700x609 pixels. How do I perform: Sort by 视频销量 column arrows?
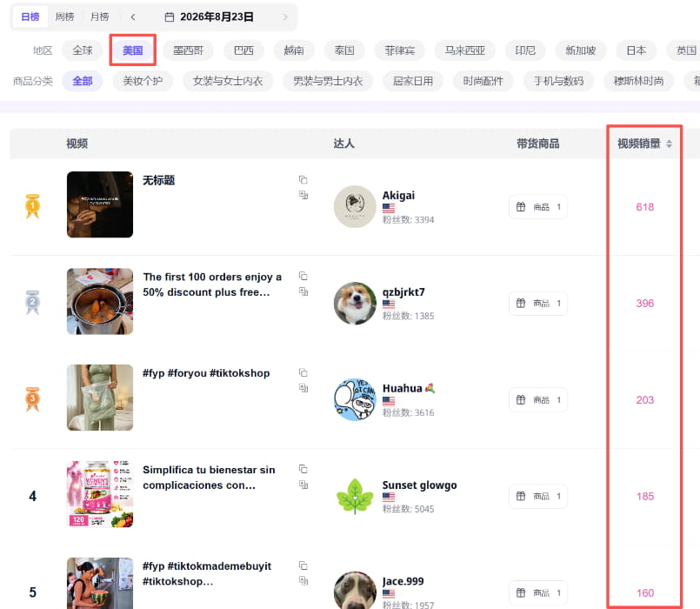(x=669, y=144)
